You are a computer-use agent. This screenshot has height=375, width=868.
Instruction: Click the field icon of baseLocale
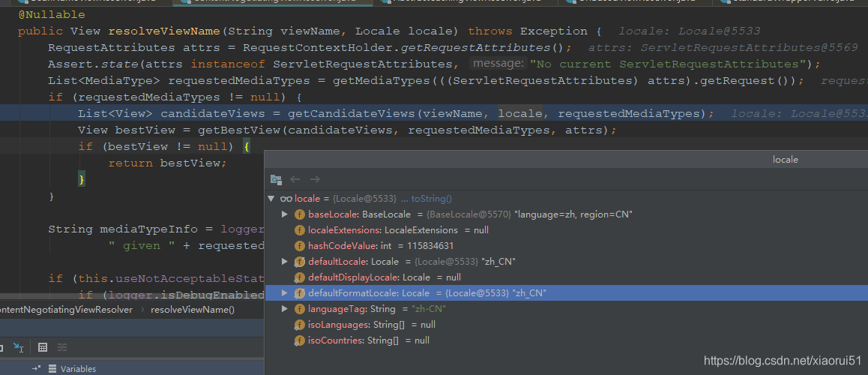point(300,214)
